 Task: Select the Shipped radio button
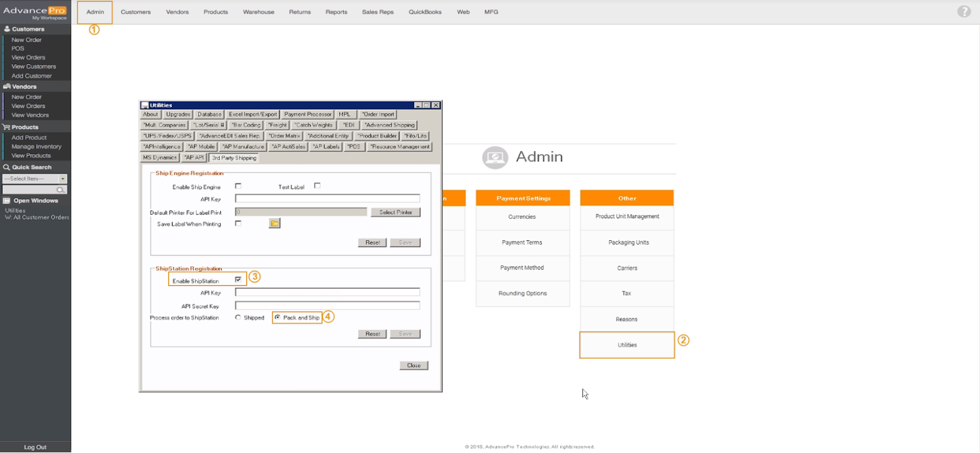(x=238, y=318)
